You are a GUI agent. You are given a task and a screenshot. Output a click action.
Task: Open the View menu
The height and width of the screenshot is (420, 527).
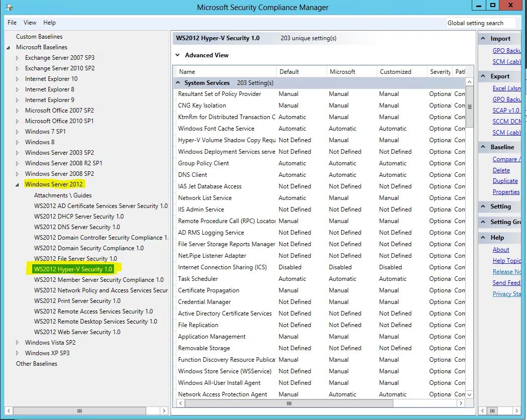tap(30, 23)
